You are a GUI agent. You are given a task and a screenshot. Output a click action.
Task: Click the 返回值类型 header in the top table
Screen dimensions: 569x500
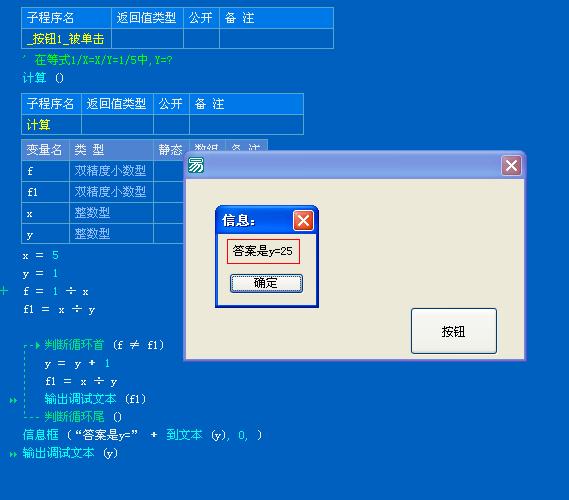pos(146,18)
